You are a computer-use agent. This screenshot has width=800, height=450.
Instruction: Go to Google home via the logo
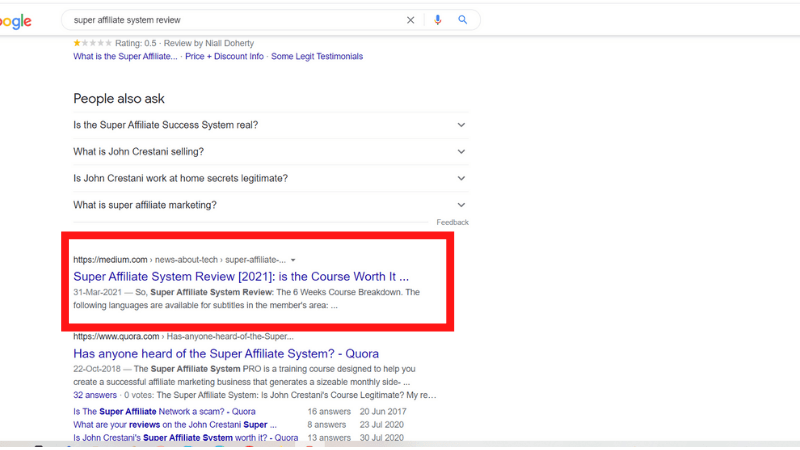coord(16,21)
